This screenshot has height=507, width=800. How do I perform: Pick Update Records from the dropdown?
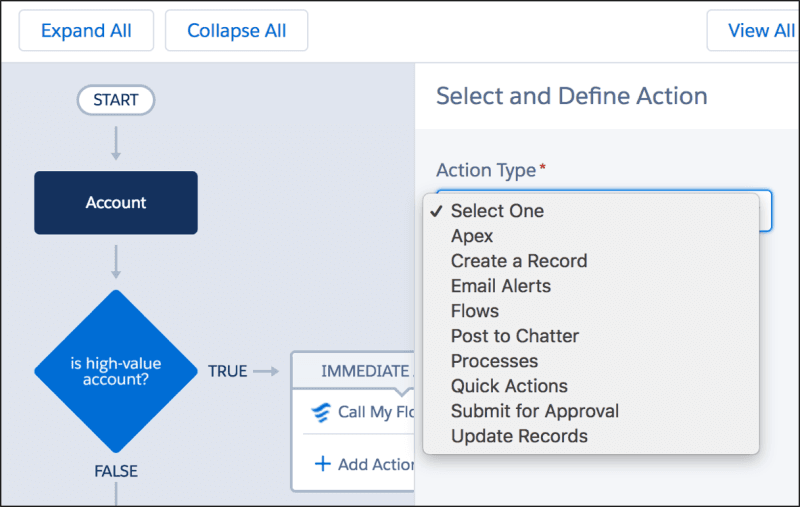[518, 436]
